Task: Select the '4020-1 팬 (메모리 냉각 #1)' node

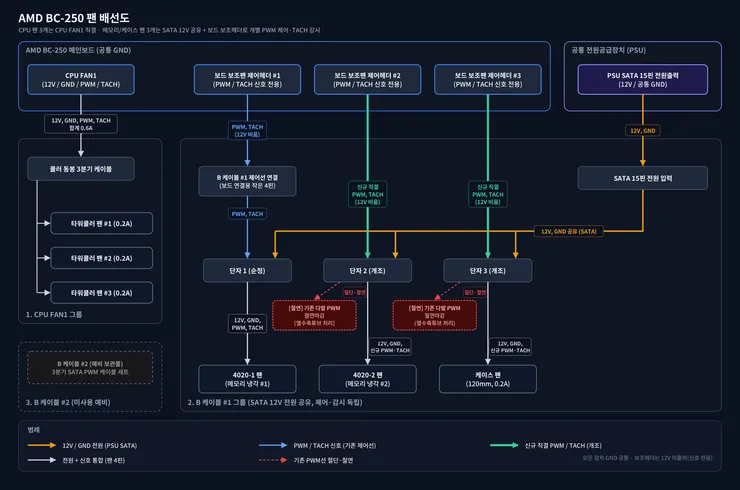Action: tap(247, 379)
